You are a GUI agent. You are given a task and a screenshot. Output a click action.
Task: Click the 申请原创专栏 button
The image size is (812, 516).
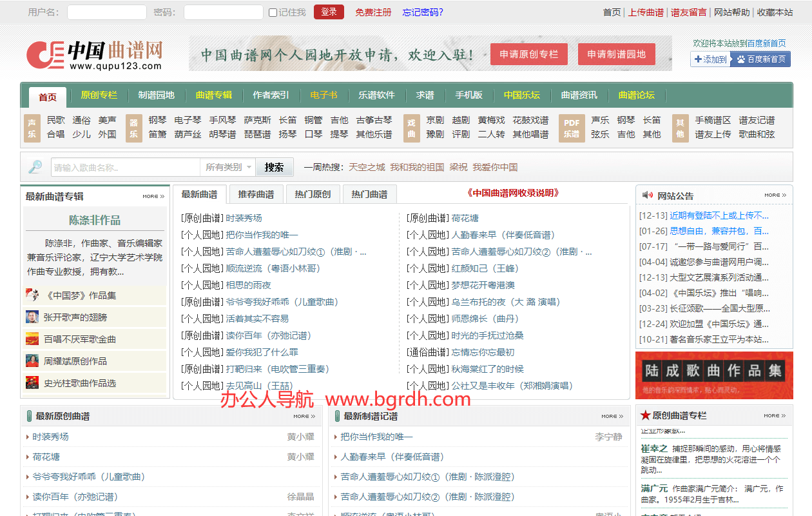529,54
